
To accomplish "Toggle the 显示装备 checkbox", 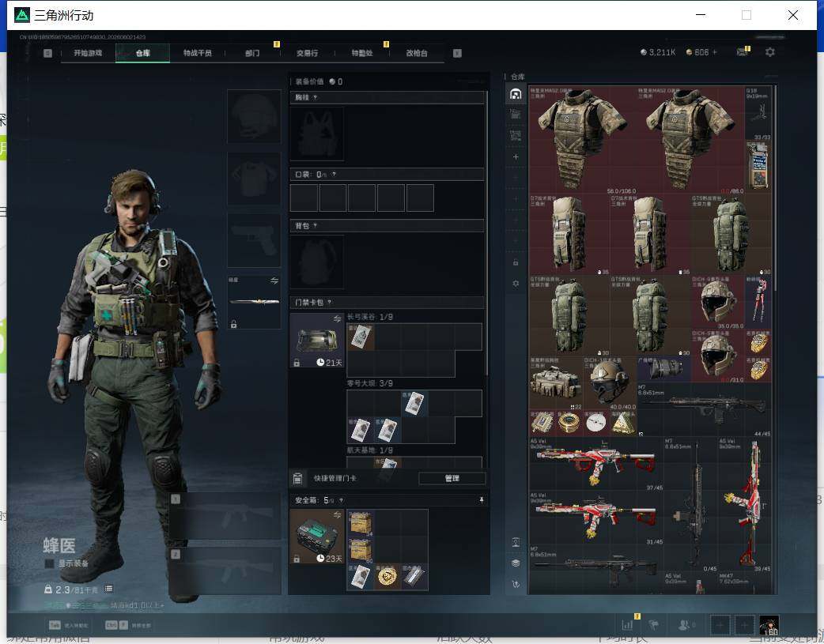I will click(x=49, y=563).
